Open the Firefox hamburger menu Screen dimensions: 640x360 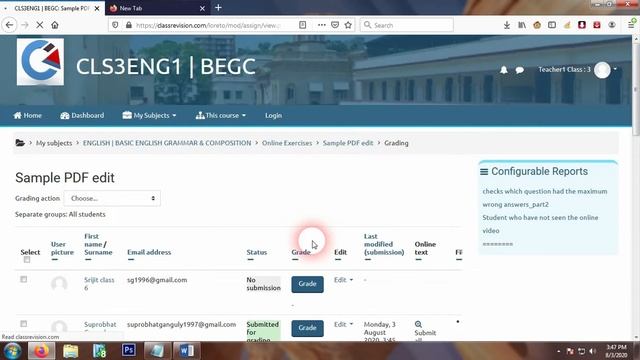coord(631,25)
